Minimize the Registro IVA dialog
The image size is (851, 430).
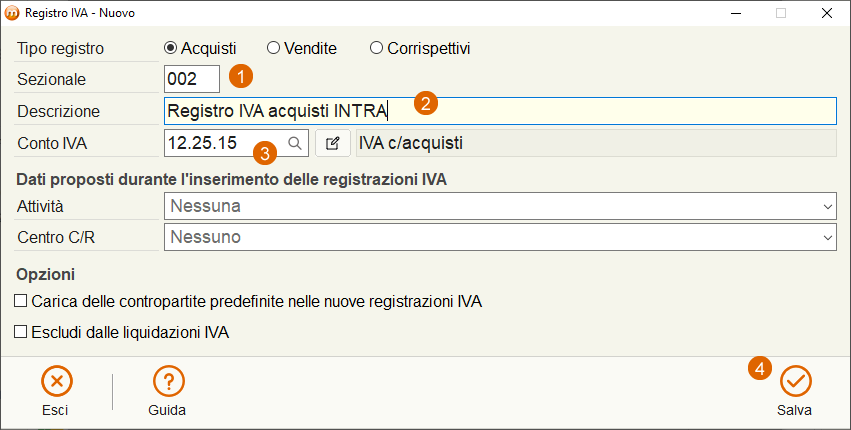point(736,13)
